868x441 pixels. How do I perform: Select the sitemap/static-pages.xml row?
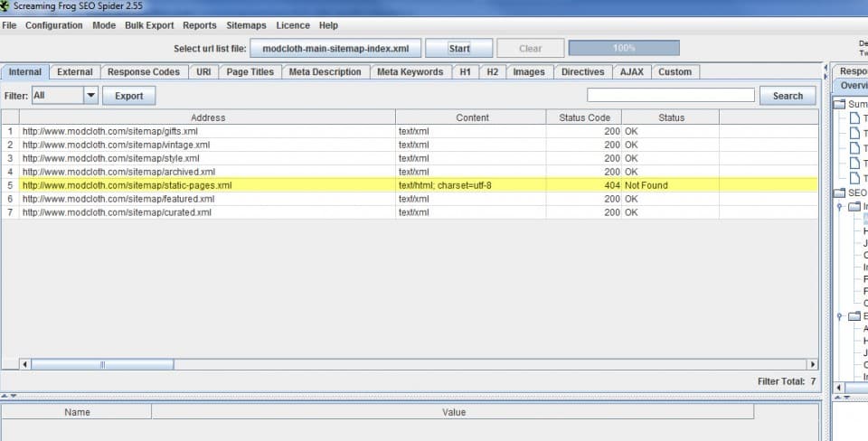[x=410, y=185]
